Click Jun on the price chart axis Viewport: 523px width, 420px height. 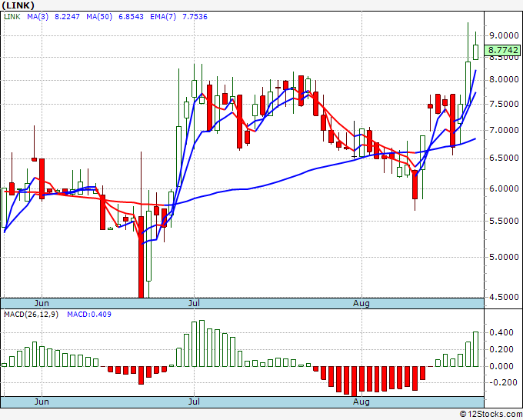[x=42, y=304]
